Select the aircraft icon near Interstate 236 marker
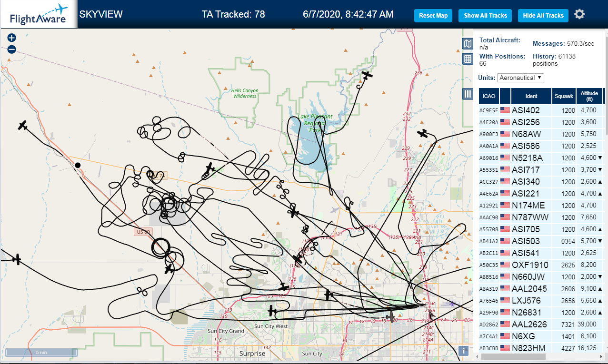 click(x=367, y=75)
